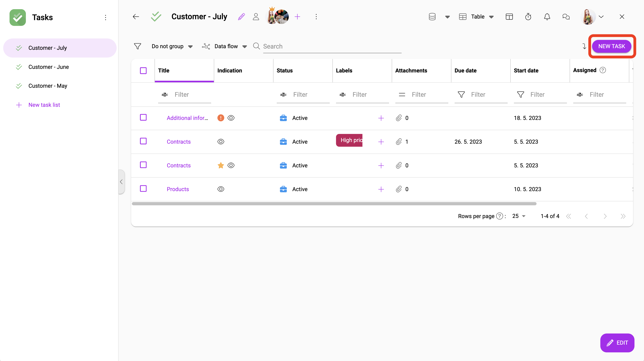
Task: Click the horizontal table scrollbar
Action: [334, 204]
